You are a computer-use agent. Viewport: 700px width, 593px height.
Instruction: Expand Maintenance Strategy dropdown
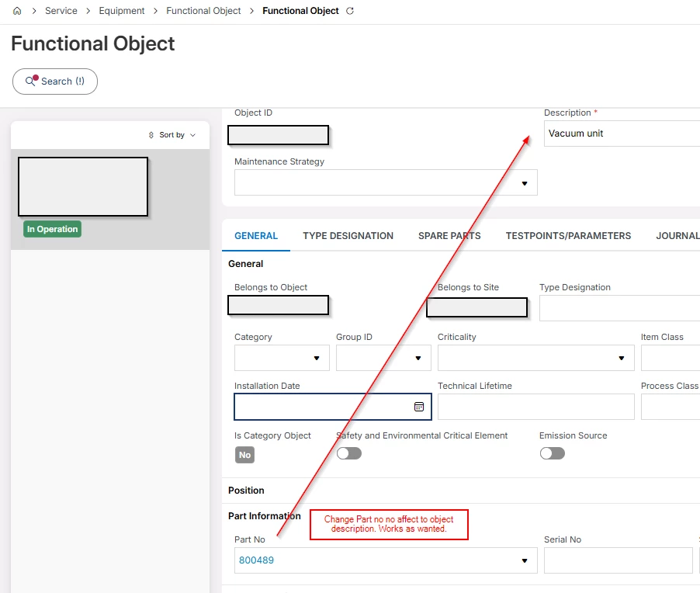[x=525, y=183]
